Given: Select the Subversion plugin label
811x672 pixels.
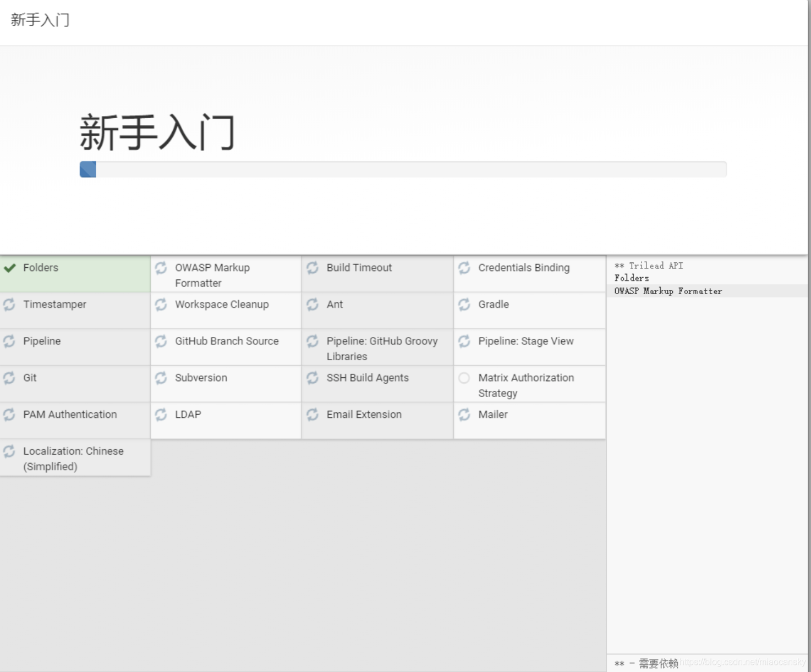Looking at the screenshot, I should [x=201, y=378].
